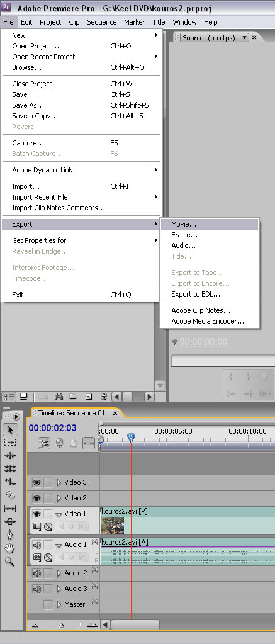Image resolution: width=275 pixels, height=644 pixels.
Task: Click Set Encore Chapter Marker icon
Action: click(x=60, y=443)
